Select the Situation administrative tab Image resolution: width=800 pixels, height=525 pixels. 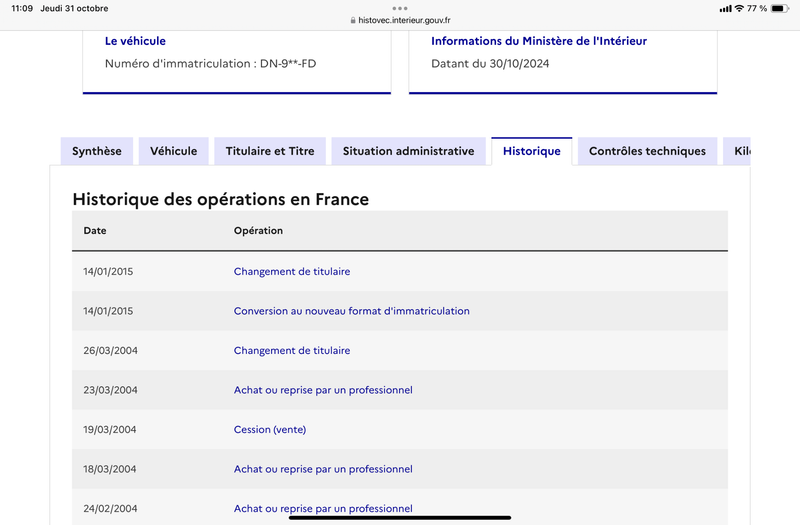click(408, 151)
